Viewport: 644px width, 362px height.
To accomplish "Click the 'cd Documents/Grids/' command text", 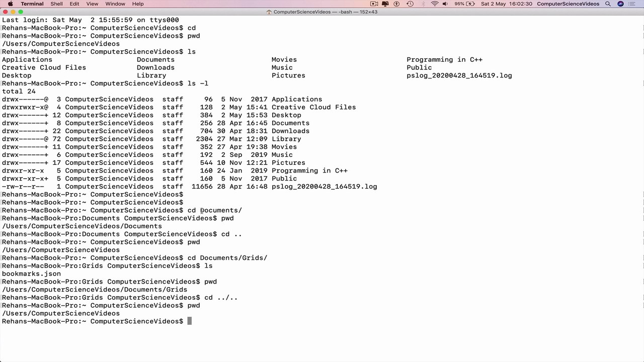I will pos(227,258).
